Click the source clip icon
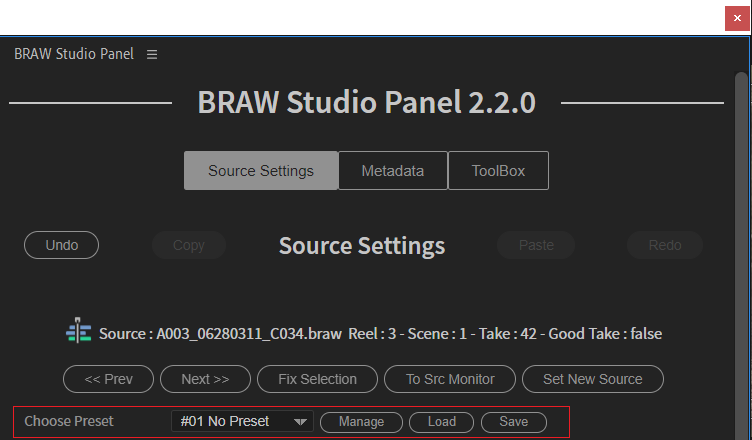Viewport: 752px width, 440px height. (79, 332)
